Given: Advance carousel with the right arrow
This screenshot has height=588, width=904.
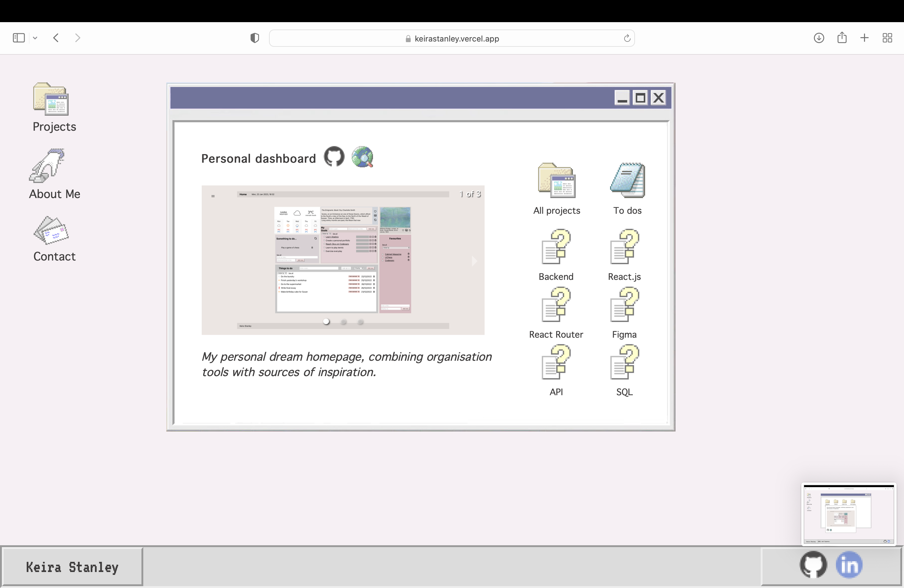Looking at the screenshot, I should pos(474,261).
